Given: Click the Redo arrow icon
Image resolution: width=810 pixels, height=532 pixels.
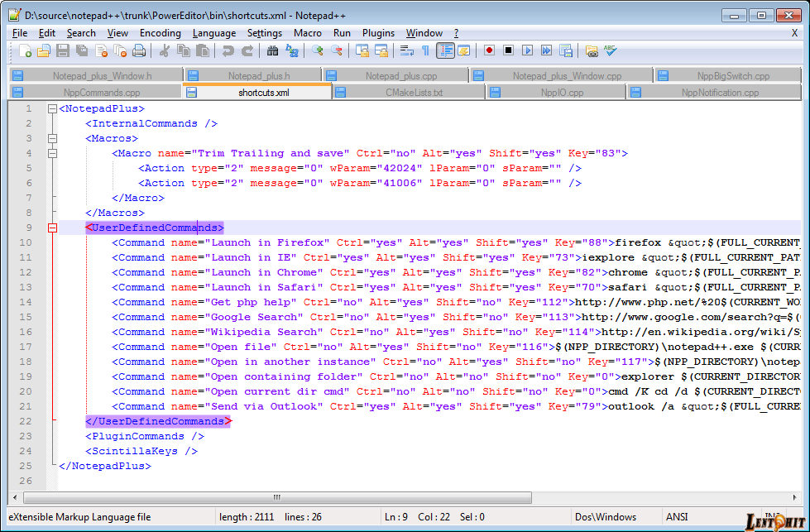Looking at the screenshot, I should [x=247, y=50].
